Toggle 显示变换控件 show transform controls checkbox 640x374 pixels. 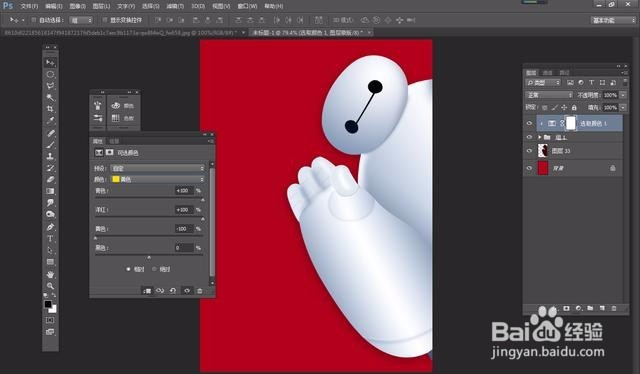pos(104,20)
